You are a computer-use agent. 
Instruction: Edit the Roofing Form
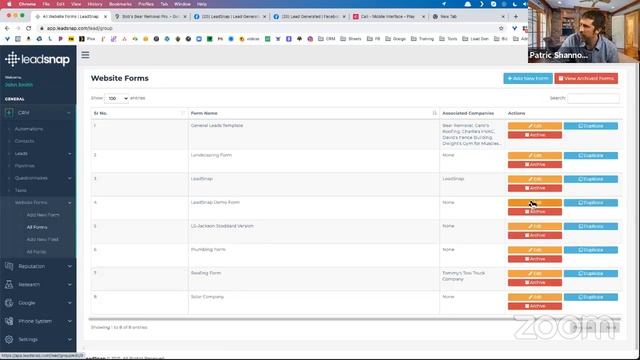coord(535,273)
